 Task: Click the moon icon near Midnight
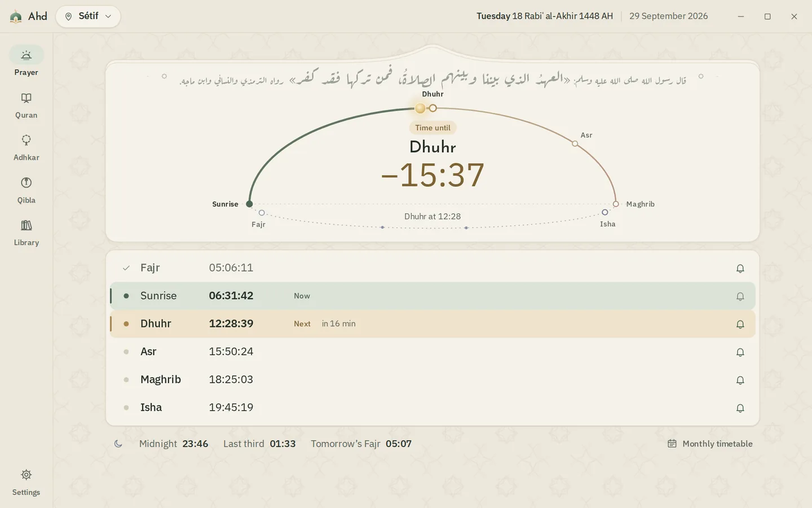pyautogui.click(x=118, y=444)
